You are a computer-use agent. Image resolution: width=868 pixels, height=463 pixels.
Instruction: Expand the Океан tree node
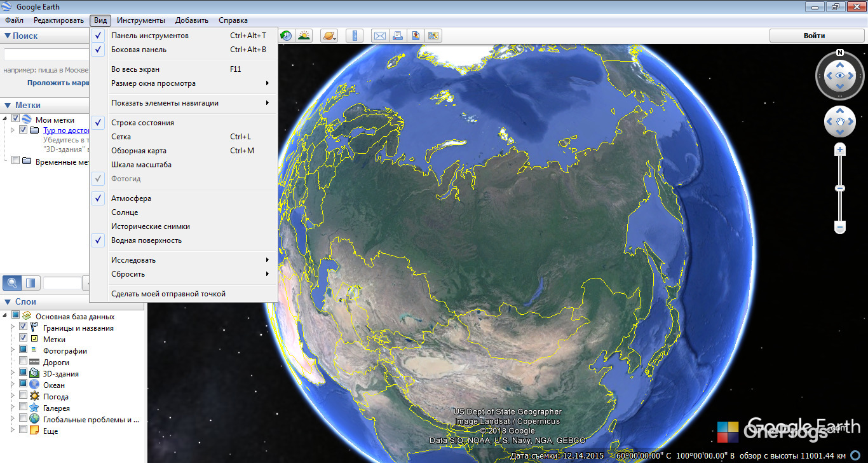[13, 385]
